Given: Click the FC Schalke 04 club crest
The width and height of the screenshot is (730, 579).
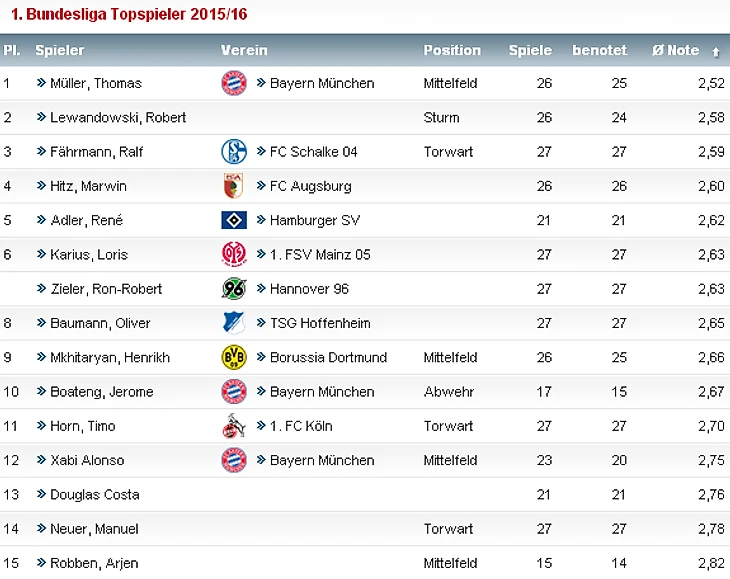Looking at the screenshot, I should coord(234,152).
